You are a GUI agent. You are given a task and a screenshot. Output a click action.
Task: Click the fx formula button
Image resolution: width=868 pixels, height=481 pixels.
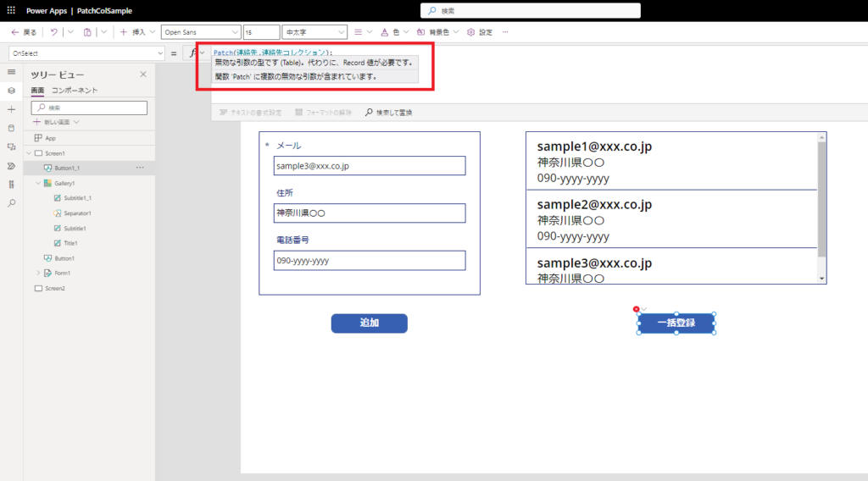193,53
